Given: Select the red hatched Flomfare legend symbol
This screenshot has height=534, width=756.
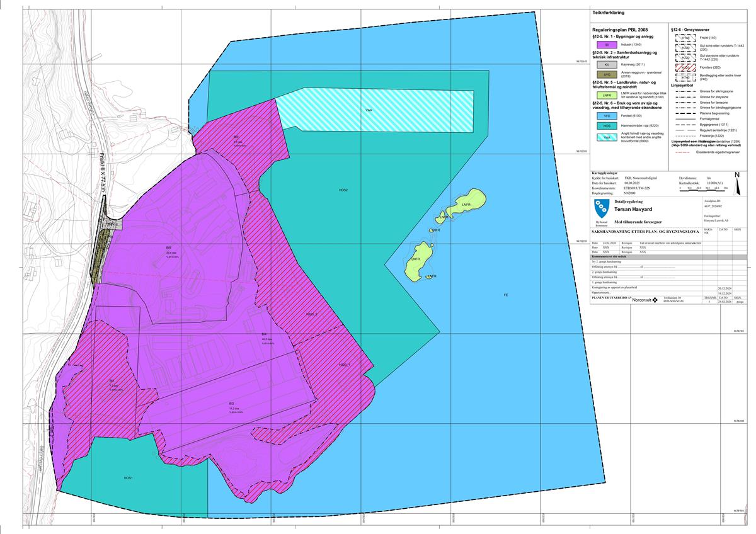Looking at the screenshot, I should tap(685, 67).
